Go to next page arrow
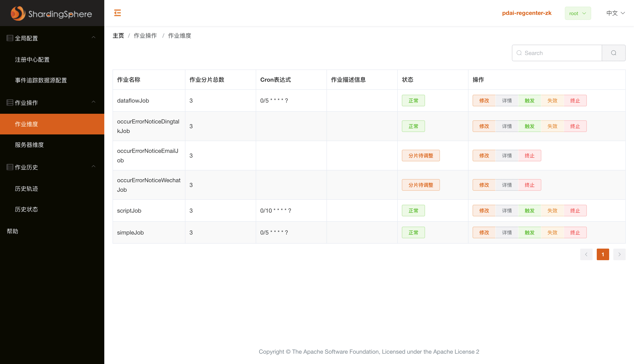Image resolution: width=634 pixels, height=364 pixels. (619, 254)
